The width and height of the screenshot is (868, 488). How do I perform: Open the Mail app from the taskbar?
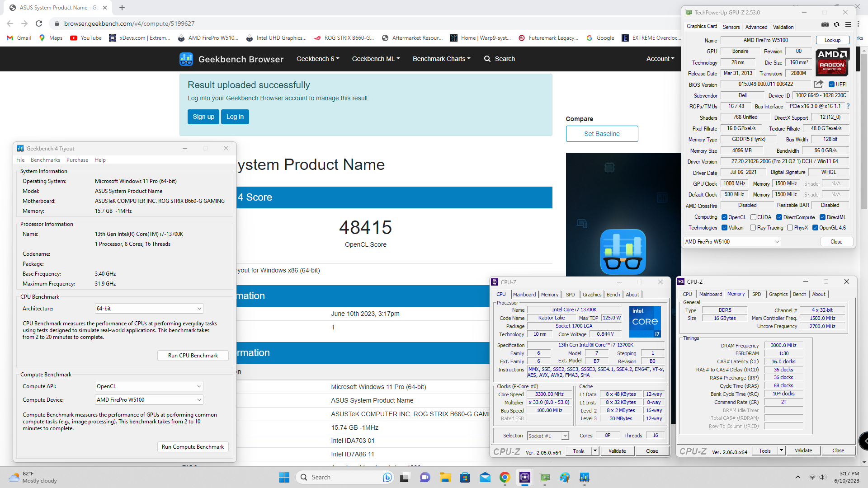pos(485,477)
